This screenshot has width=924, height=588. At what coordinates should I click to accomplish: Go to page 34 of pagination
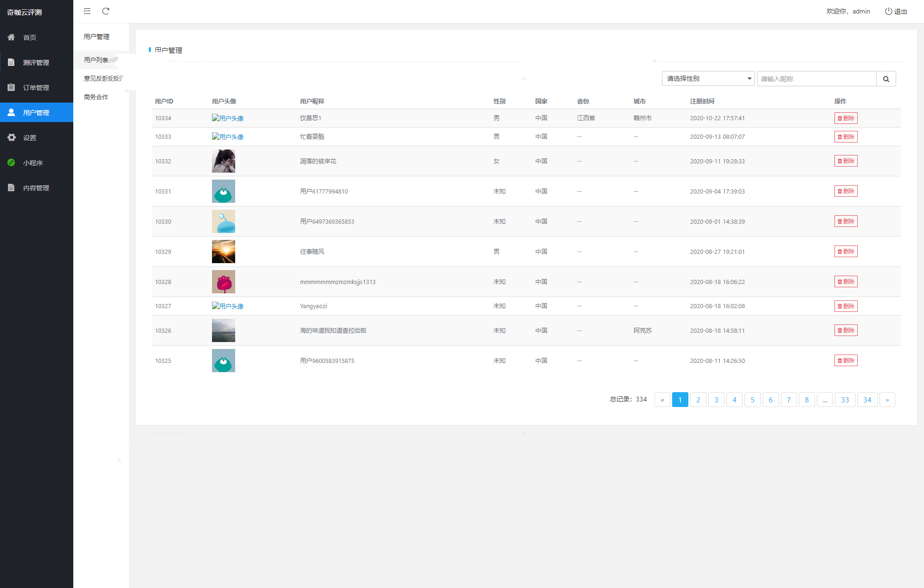pyautogui.click(x=867, y=400)
